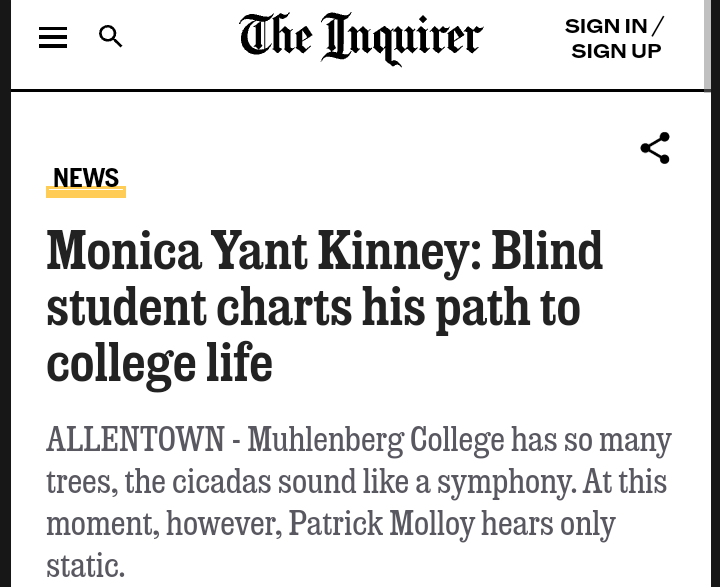The height and width of the screenshot is (587, 720).
Task: Click the words "college life" in headline
Action: [159, 362]
